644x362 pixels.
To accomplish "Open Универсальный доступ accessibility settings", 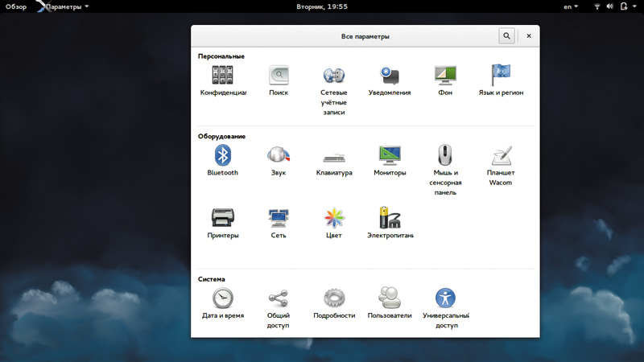I will tap(446, 309).
